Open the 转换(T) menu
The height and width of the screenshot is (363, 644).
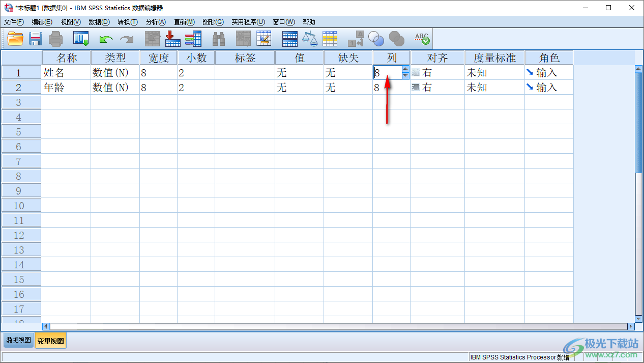pos(128,22)
